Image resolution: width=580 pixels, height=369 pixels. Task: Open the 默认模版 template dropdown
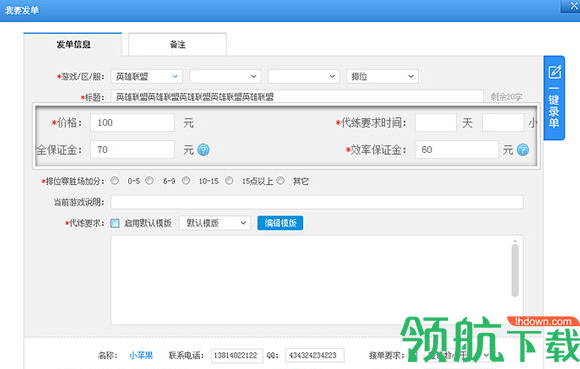pos(215,223)
